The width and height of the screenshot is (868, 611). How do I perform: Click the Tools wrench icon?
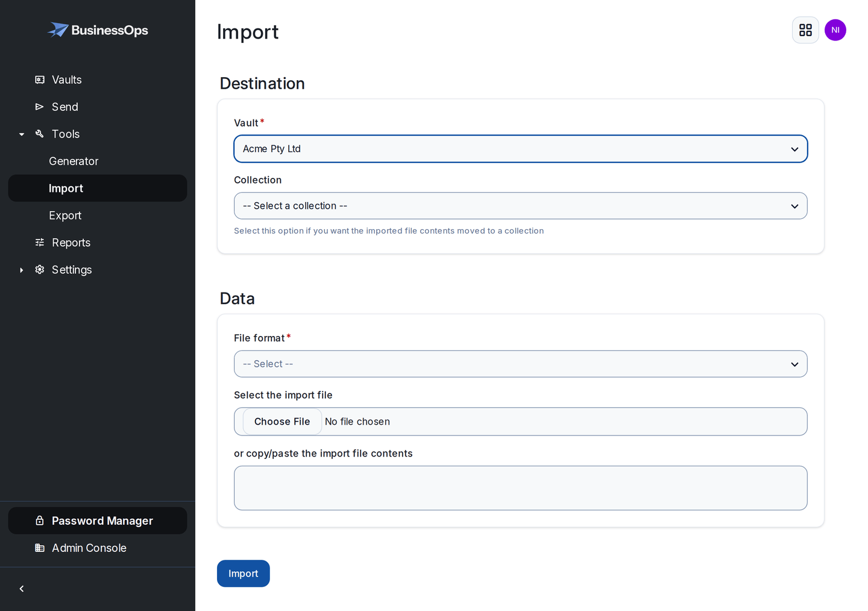tap(40, 134)
